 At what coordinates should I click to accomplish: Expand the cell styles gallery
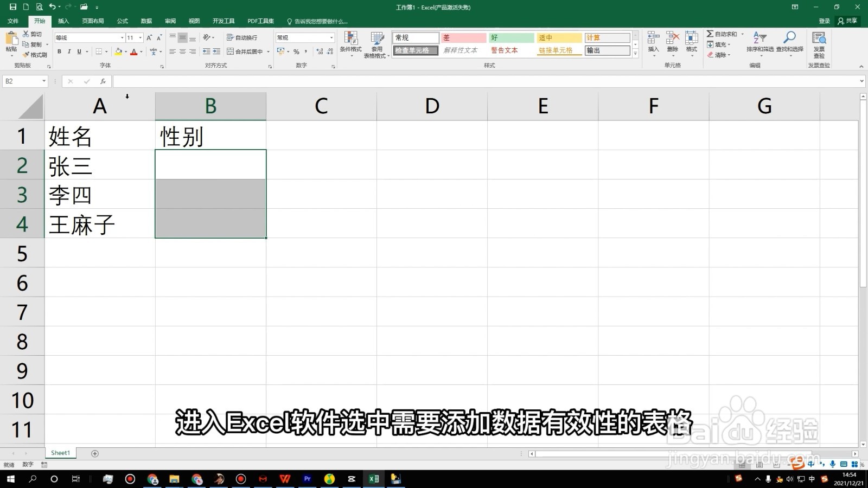[x=635, y=54]
